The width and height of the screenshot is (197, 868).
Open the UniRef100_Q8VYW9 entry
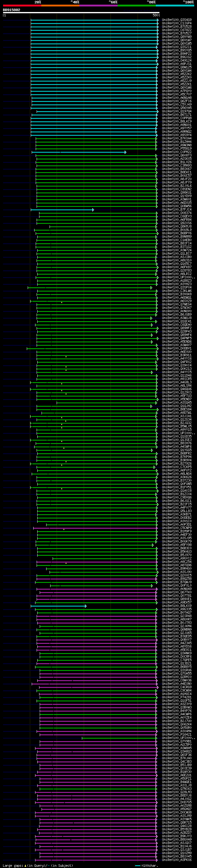coord(176,37)
